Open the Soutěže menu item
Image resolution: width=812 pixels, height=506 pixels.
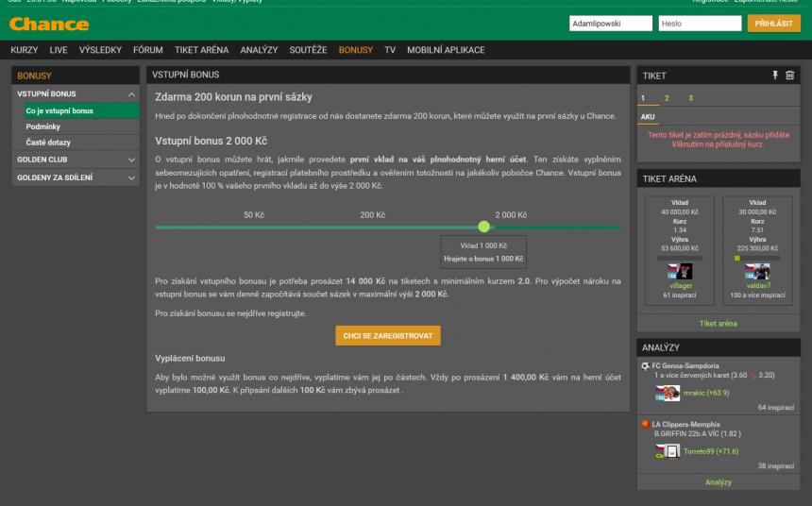point(308,50)
